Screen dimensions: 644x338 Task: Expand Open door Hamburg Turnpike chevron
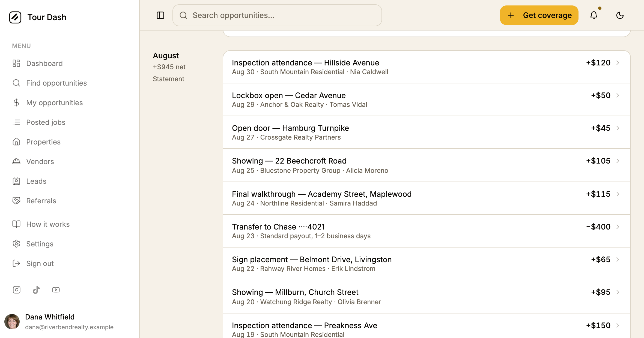(618, 128)
